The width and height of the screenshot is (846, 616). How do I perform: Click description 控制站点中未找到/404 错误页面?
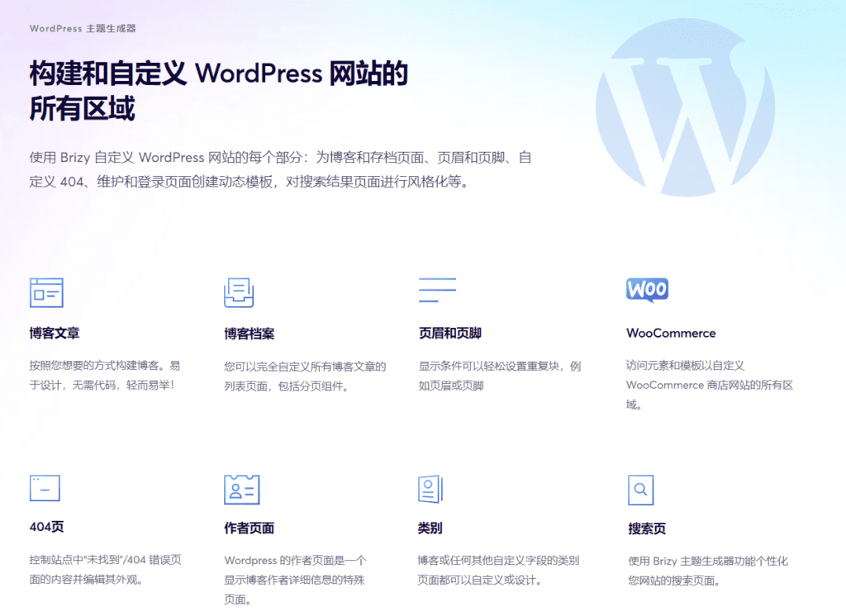coord(105,570)
